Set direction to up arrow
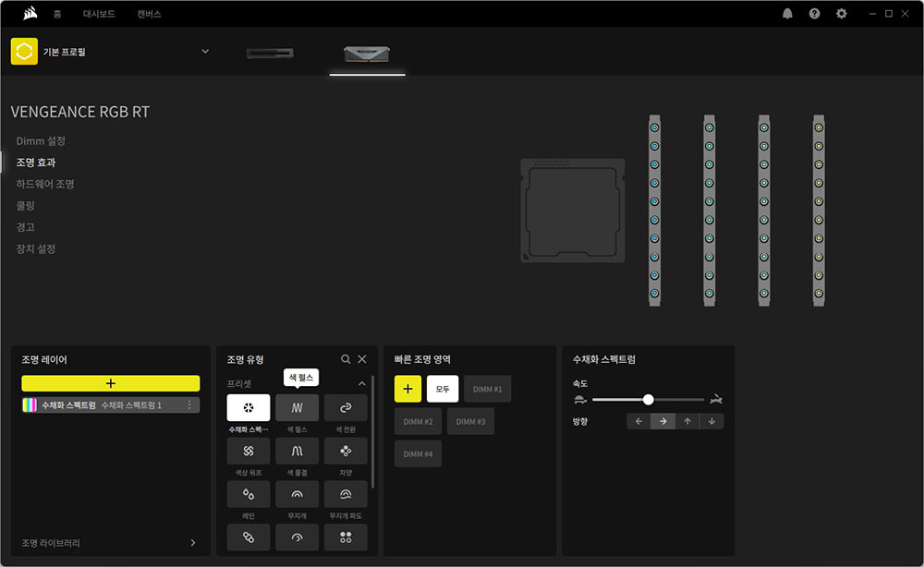This screenshot has width=924, height=567. pyautogui.click(x=687, y=421)
